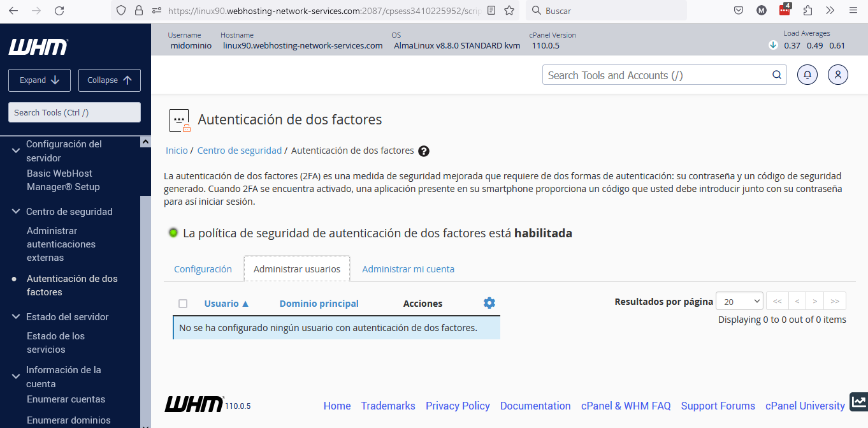Collapse Estado del servidor section
Viewport: 868px width, 428px height.
pos(17,317)
